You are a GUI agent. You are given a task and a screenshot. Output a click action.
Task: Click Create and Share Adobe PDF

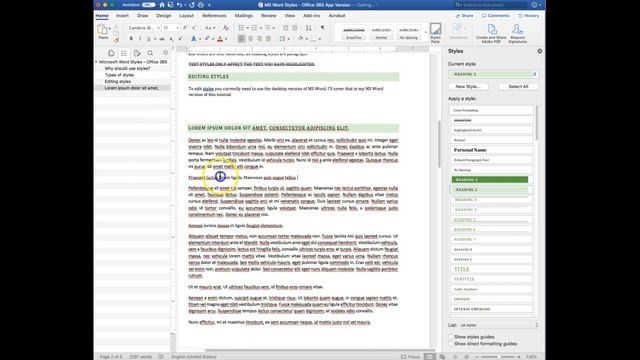(x=491, y=33)
